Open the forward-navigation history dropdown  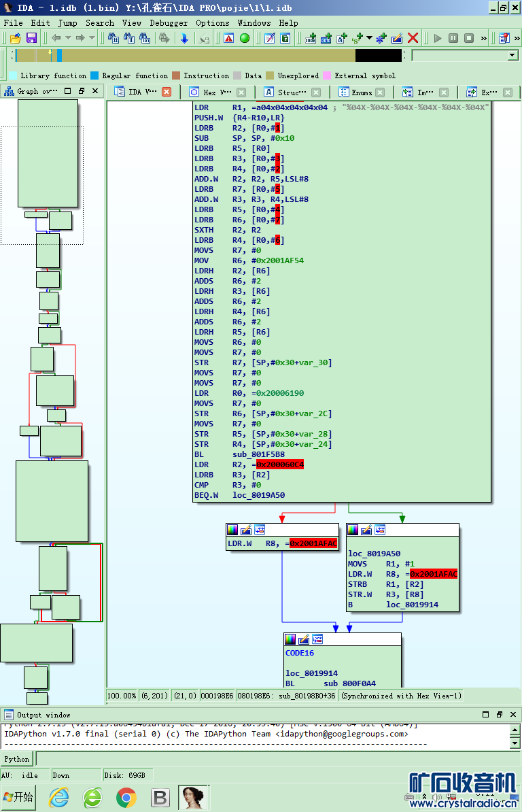click(92, 38)
